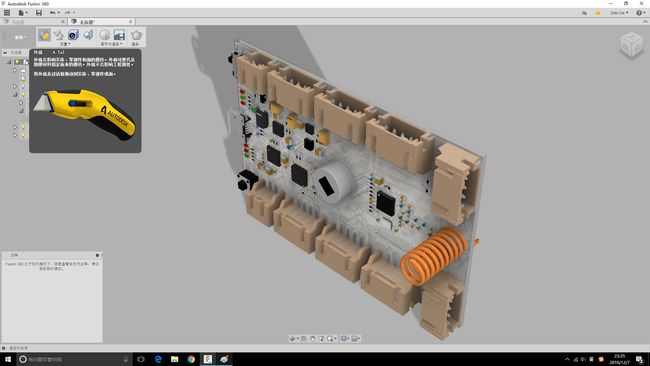Open the workspace switcher dropdown
This screenshot has height=366, width=650.
pyautogui.click(x=20, y=37)
